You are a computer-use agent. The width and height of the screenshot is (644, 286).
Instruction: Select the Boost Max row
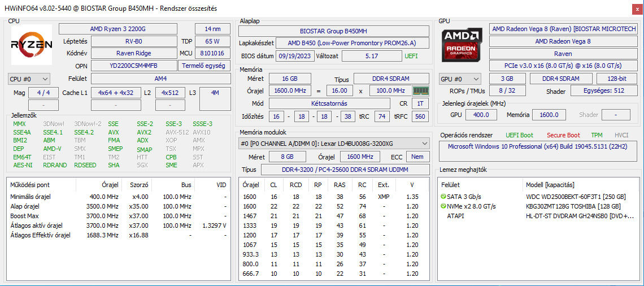pos(118,216)
